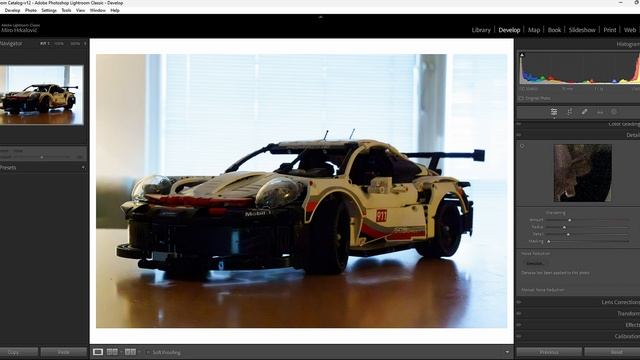This screenshot has height=360, width=640.
Task: Expand the Color Grading panel header
Action: click(x=624, y=124)
